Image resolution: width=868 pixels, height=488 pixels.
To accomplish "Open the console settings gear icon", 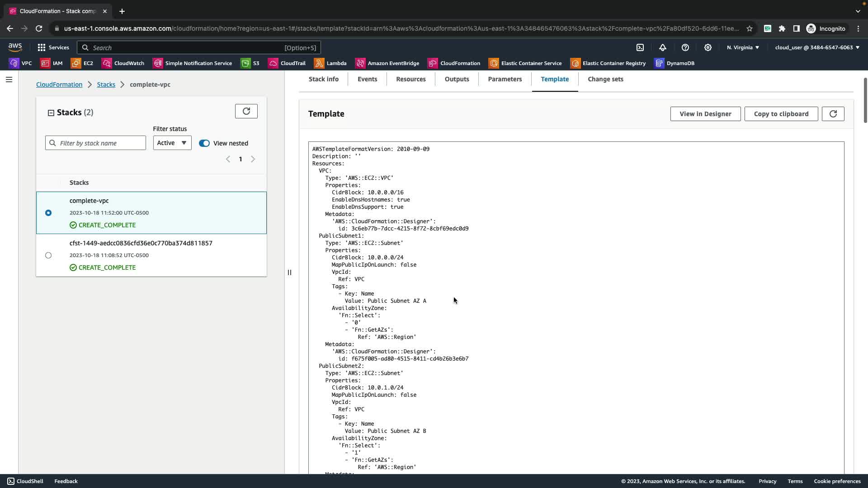I will 708,47.
